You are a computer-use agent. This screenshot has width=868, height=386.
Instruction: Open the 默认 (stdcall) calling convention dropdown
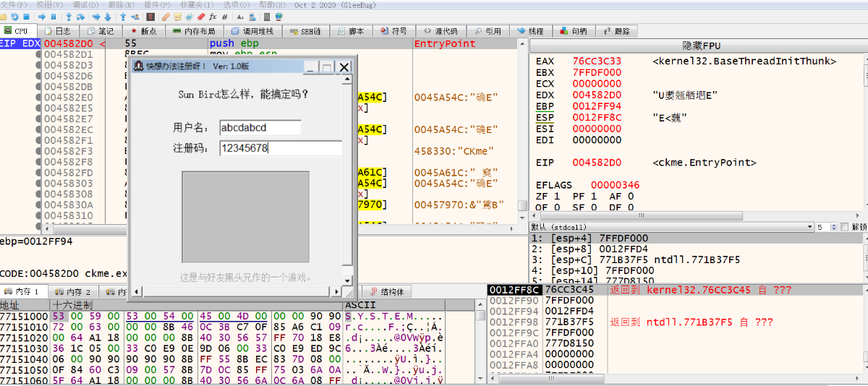672,227
